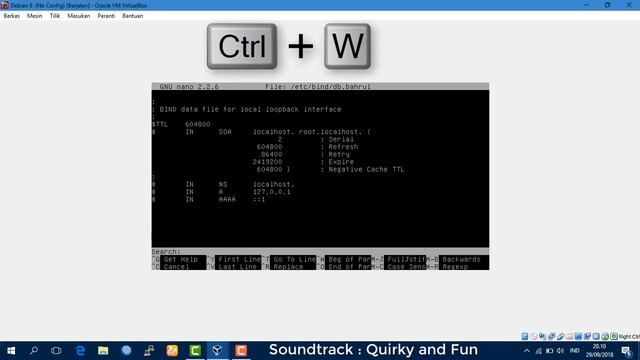Click the Regexp shortcut label
The height and width of the screenshot is (360, 640).
(455, 267)
